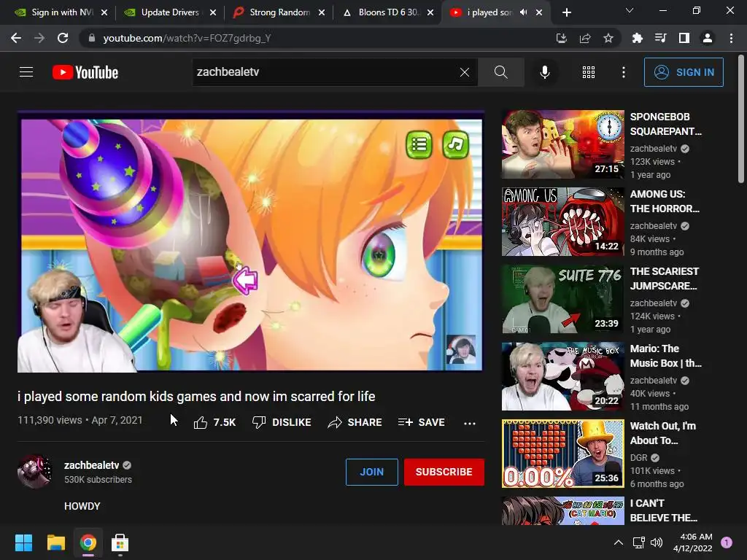
Task: Open the notification center badge
Action: (727, 542)
